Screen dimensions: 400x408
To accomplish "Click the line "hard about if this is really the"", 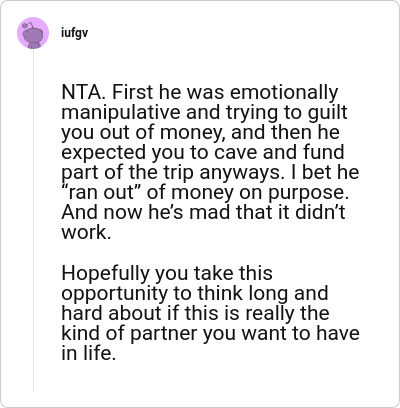I will pos(195,313).
